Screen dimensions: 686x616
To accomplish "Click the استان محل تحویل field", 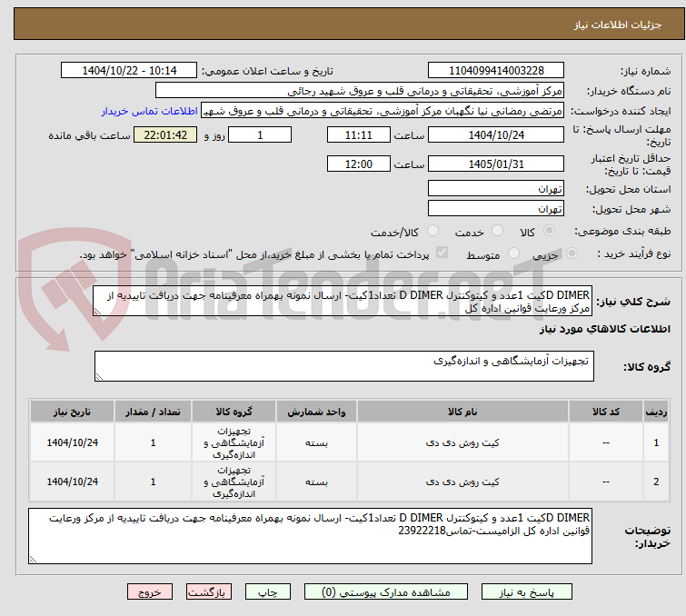I will (496, 189).
